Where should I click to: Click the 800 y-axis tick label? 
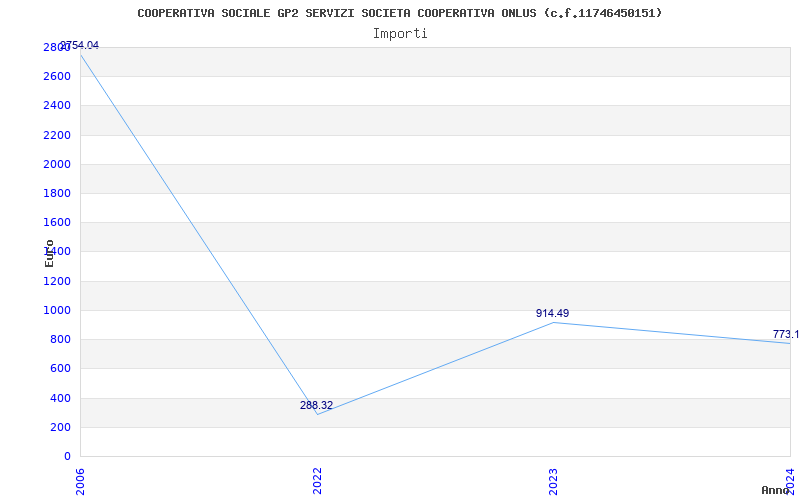(x=60, y=339)
